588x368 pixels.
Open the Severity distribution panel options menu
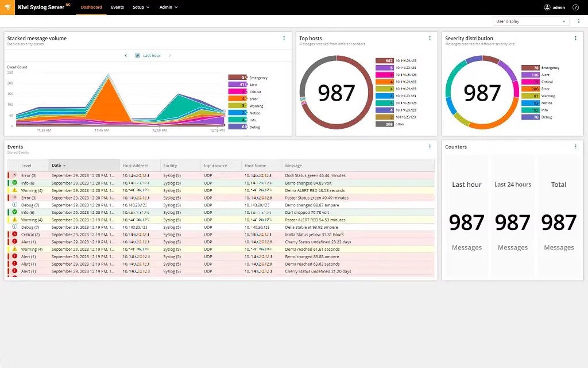(x=576, y=38)
